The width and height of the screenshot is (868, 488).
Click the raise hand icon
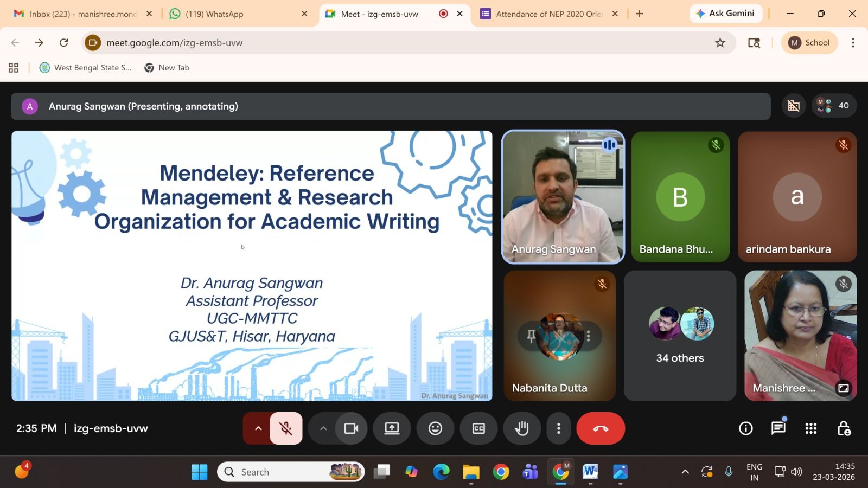point(522,428)
